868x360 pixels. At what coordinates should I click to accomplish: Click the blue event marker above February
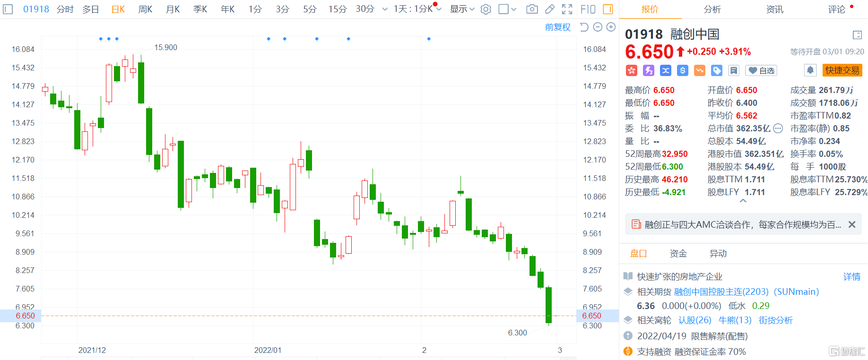(x=429, y=39)
